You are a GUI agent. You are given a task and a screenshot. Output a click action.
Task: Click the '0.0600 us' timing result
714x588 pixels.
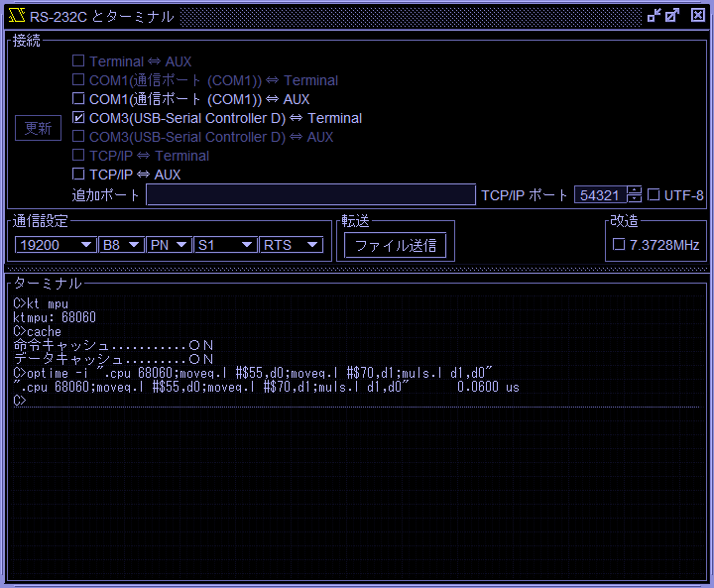point(488,387)
